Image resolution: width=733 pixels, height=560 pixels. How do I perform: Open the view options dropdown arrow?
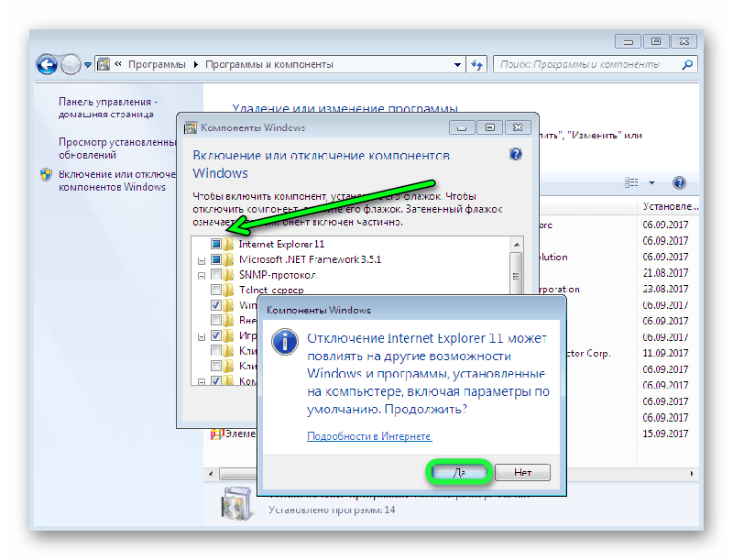651,182
